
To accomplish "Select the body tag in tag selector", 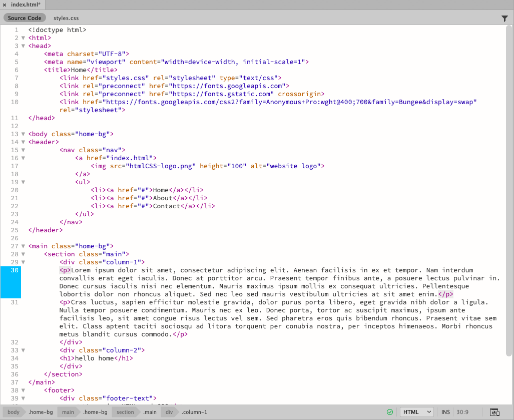I will click(14, 412).
